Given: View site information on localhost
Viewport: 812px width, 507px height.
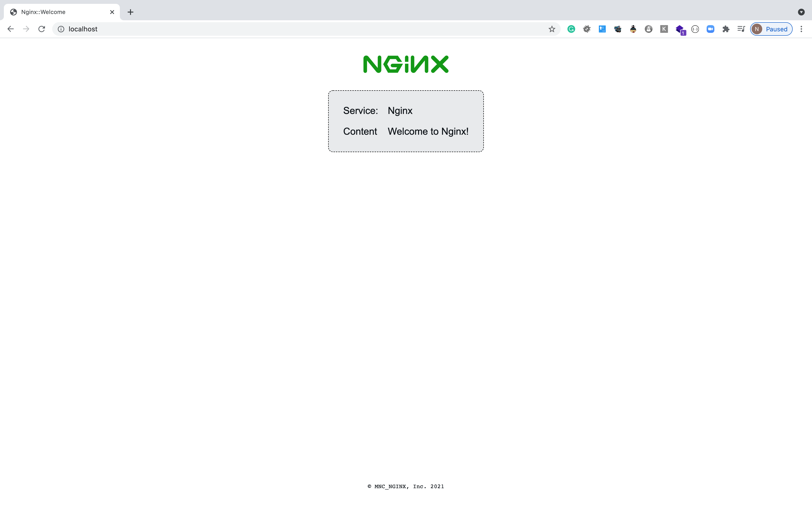Looking at the screenshot, I should click(x=61, y=29).
